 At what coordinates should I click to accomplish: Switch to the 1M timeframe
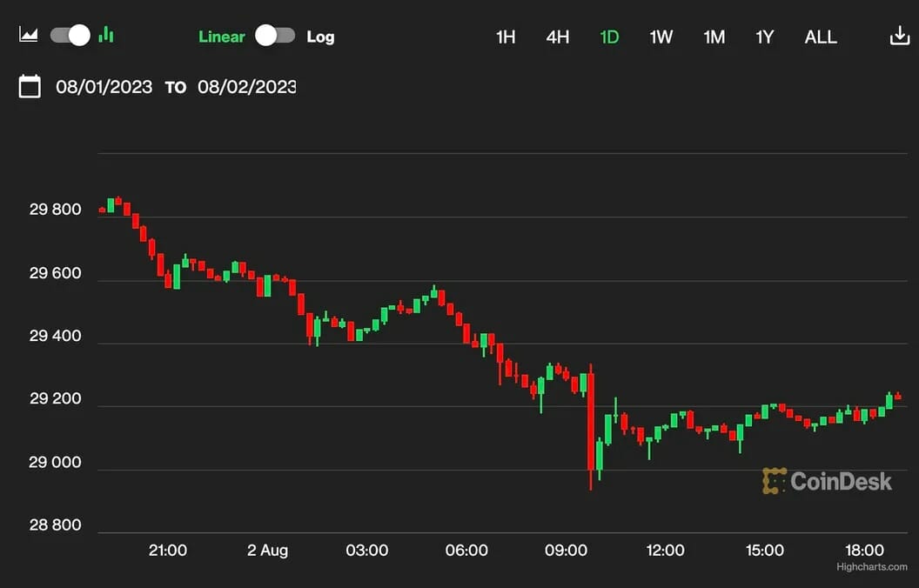(x=714, y=37)
